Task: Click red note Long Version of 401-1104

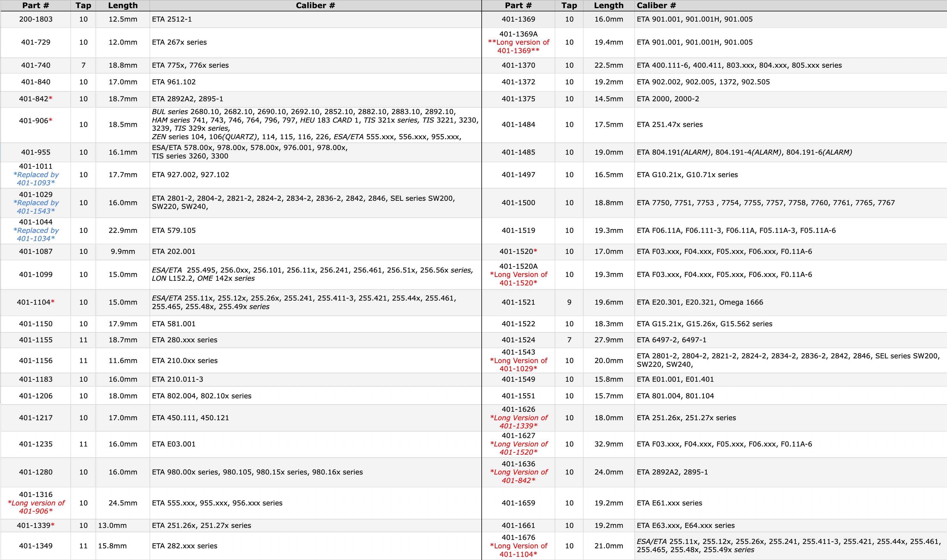Action: point(518,550)
